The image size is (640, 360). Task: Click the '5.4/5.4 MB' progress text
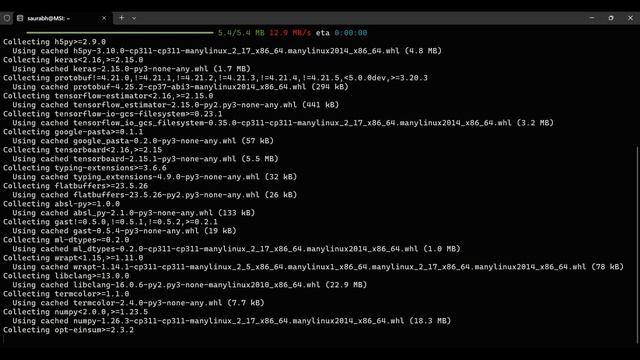point(241,33)
